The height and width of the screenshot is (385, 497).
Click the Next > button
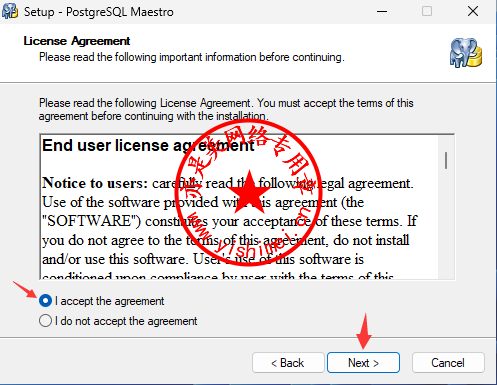(363, 362)
